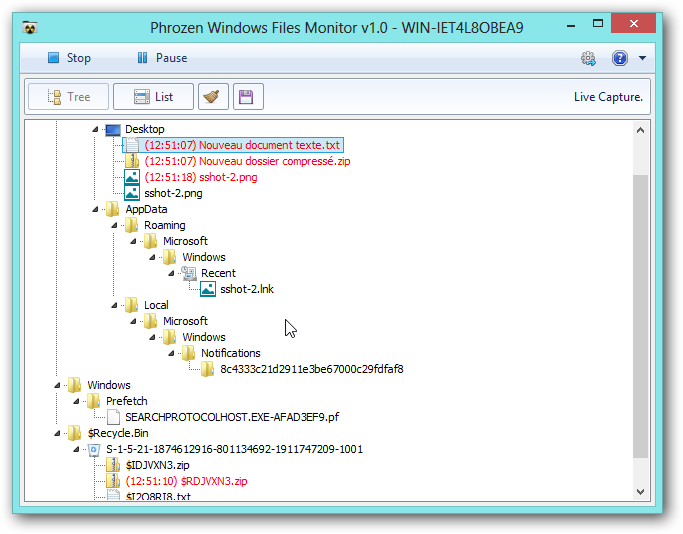Click the zip icon of $IDJVXN3.zip
The image size is (683, 534).
(113, 466)
